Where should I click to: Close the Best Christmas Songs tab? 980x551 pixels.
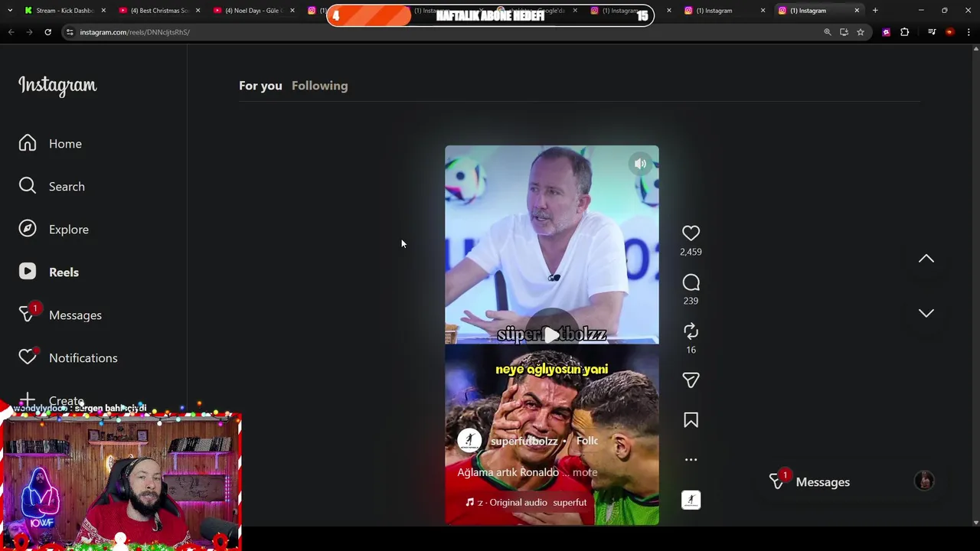198,11
